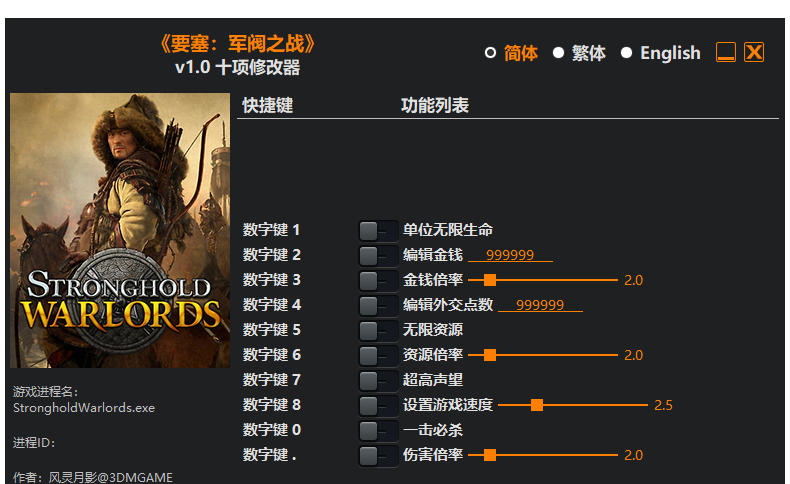Click 数字键 1 hotkey label
The width and height of the screenshot is (790, 484).
point(272,230)
